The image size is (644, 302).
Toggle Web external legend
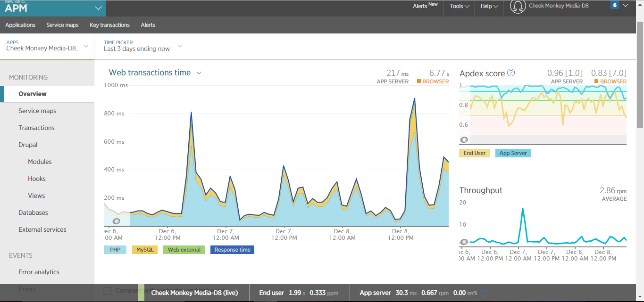pos(184,250)
